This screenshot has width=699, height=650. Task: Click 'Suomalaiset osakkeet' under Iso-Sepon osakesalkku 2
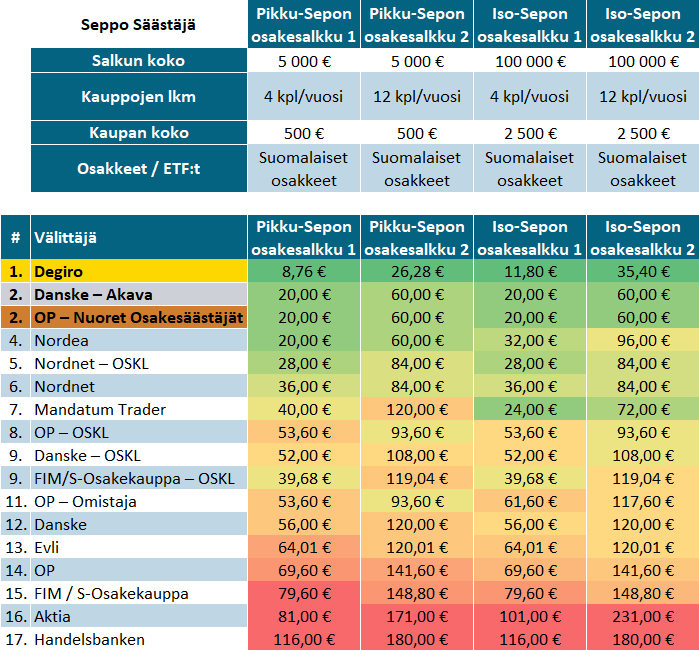643,169
